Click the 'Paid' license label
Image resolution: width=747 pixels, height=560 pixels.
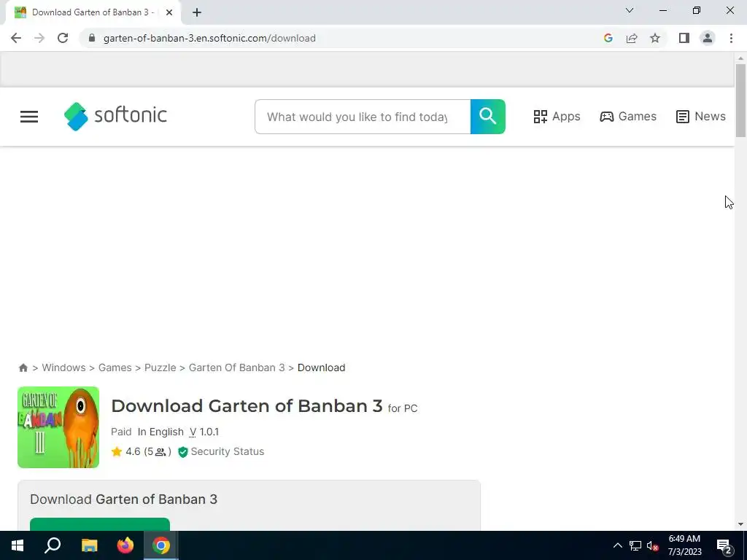coord(121,432)
